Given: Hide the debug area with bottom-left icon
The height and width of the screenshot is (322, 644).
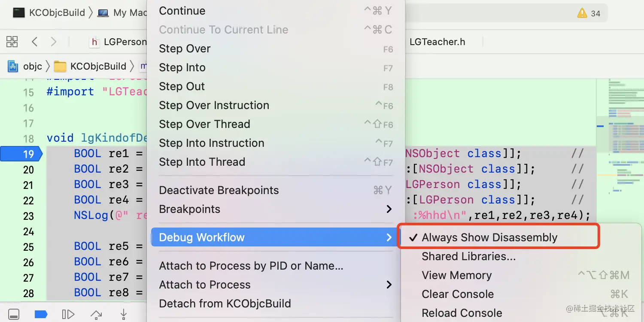Looking at the screenshot, I should point(14,314).
